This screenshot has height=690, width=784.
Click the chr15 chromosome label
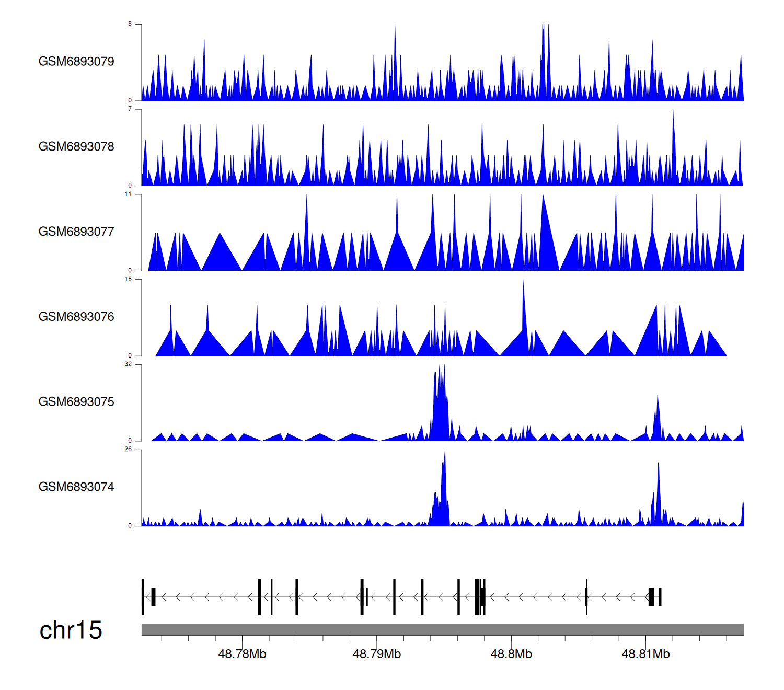(71, 630)
